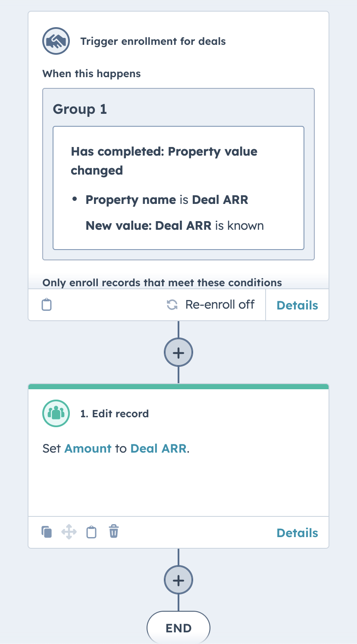Click the plus to add an action after the trigger
This screenshot has height=644, width=357.
pos(178,352)
